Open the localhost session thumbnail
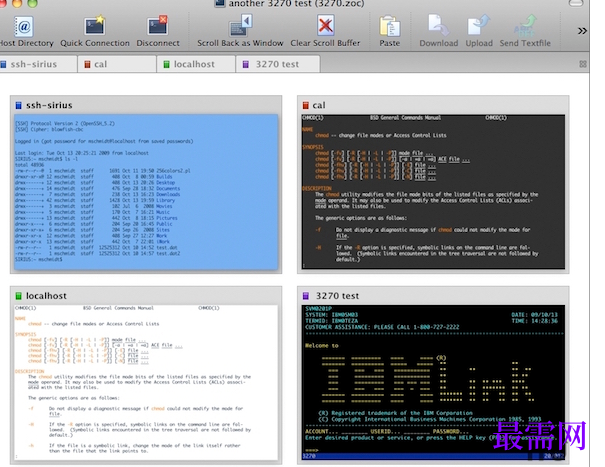 146,382
